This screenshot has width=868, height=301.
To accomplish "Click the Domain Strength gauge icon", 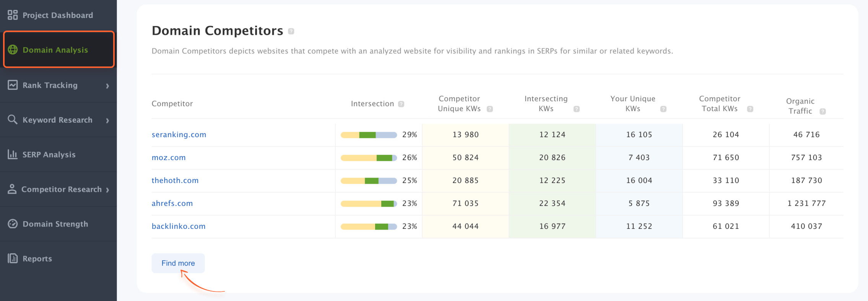I will 13,224.
